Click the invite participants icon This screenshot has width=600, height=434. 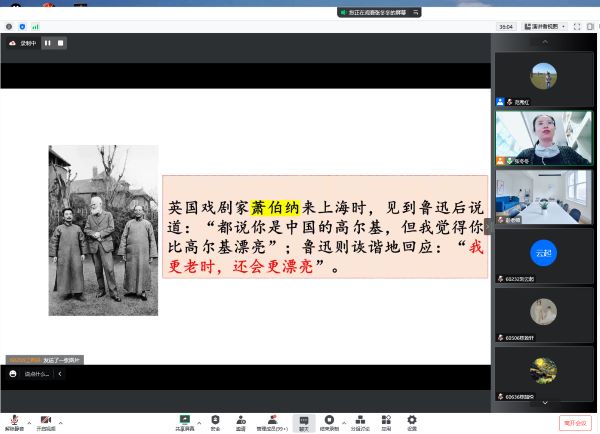pos(241,422)
